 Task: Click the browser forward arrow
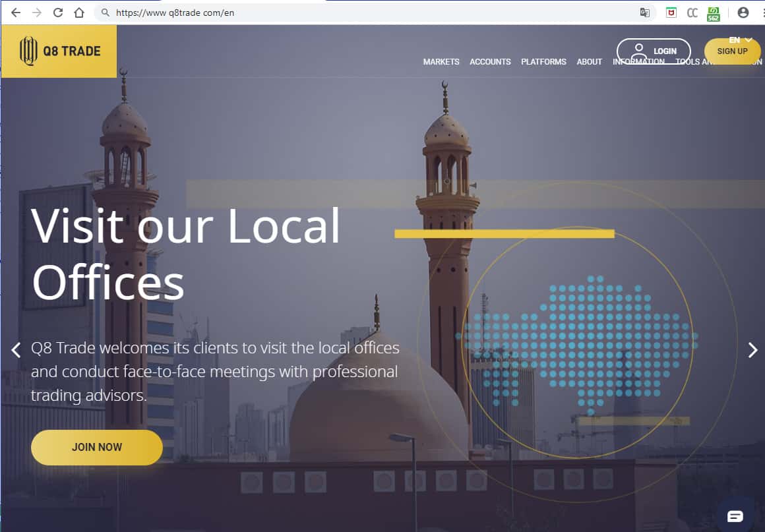pos(36,13)
